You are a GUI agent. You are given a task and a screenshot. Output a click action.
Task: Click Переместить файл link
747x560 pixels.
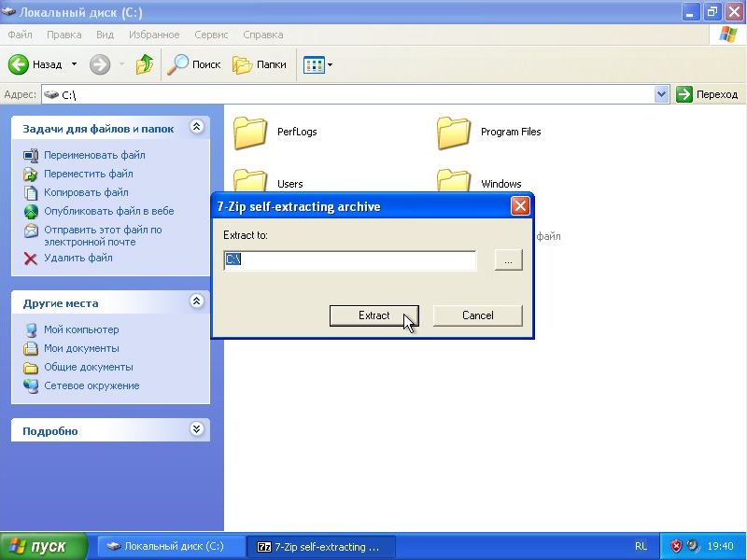(x=89, y=174)
